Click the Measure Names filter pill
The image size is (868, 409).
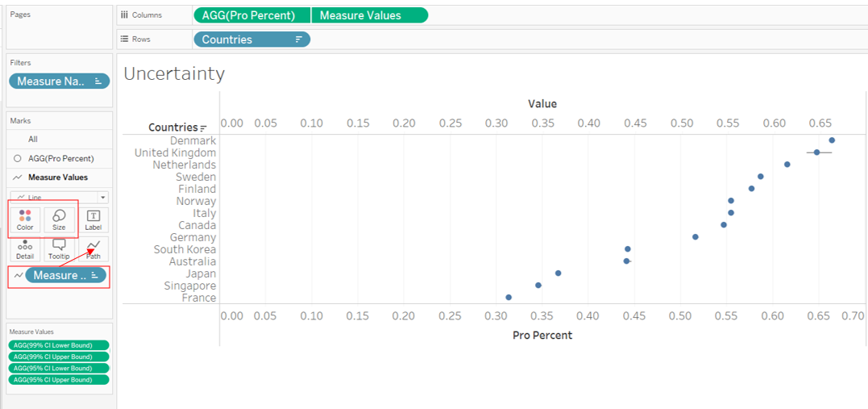[x=59, y=81]
